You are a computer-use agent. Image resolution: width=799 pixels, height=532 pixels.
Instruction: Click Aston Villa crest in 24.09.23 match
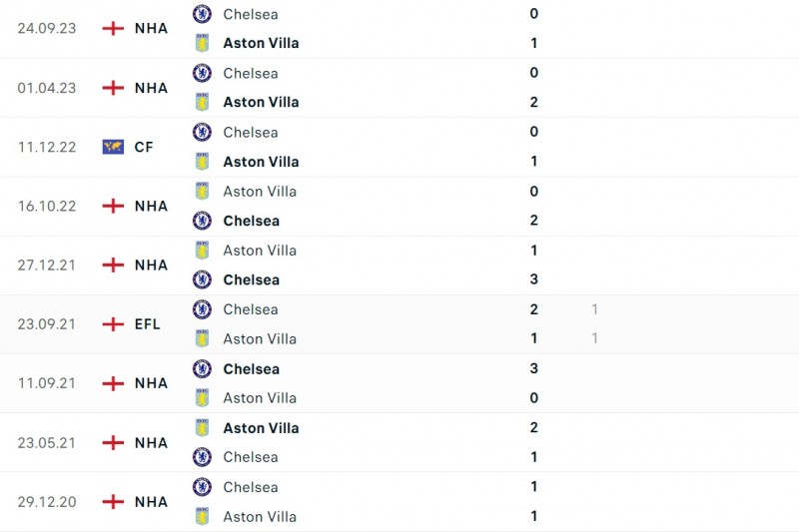coord(202,43)
